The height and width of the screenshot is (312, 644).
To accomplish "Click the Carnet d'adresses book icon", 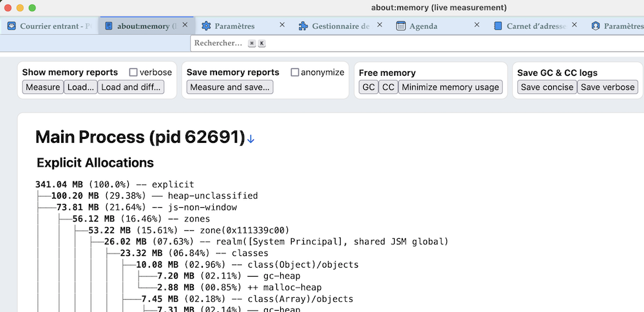I will tap(498, 26).
